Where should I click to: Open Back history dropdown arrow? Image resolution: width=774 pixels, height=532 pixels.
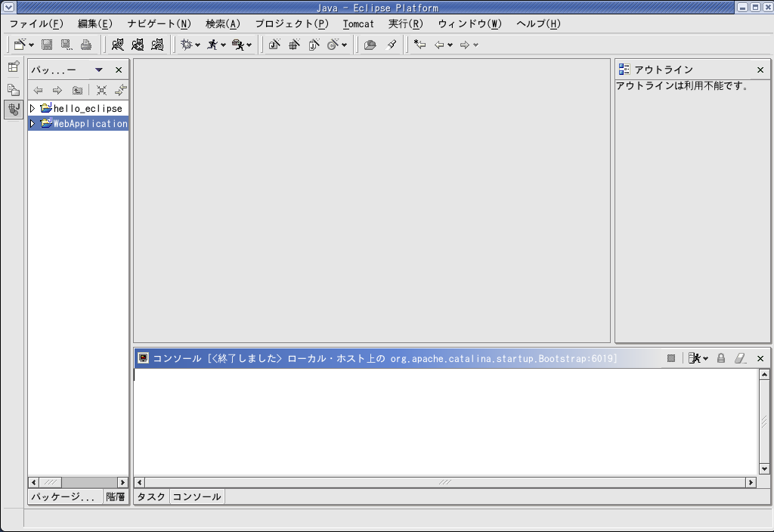pos(450,45)
